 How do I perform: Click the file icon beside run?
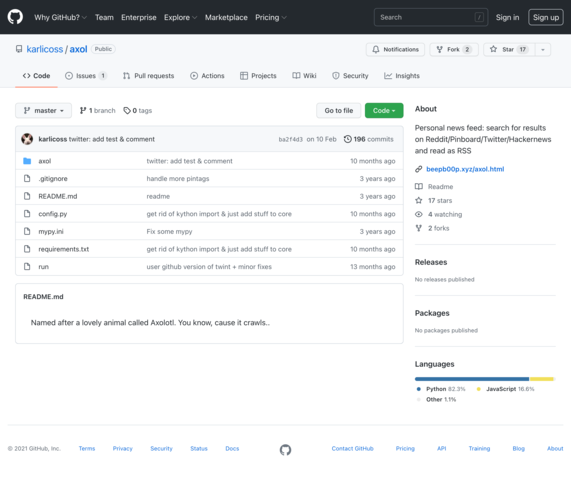pyautogui.click(x=27, y=267)
